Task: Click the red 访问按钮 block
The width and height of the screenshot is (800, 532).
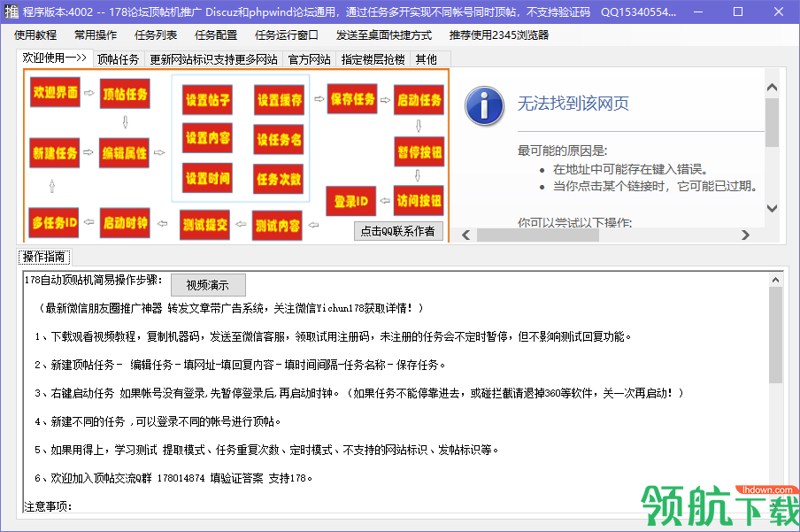Action: [x=419, y=201]
